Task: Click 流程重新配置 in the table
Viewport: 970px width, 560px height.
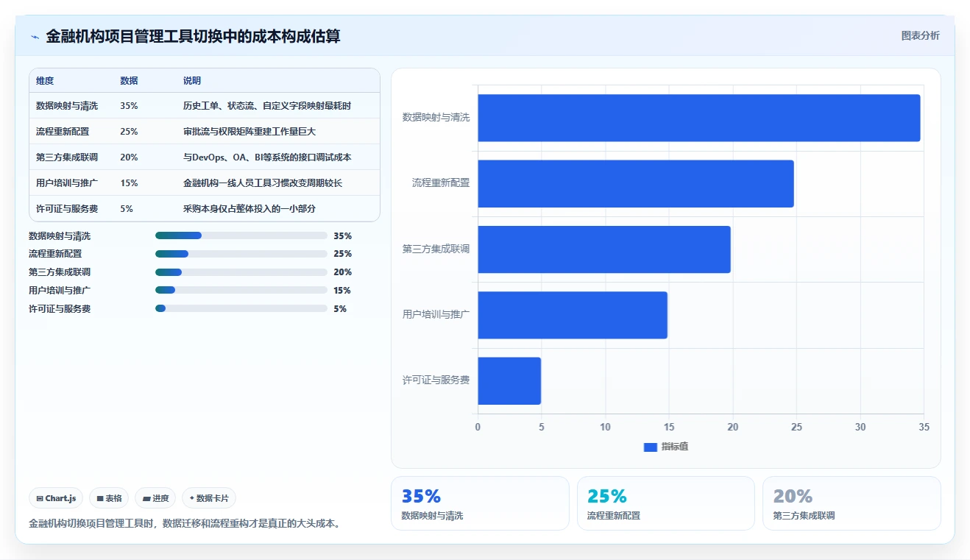Action: tap(63, 132)
